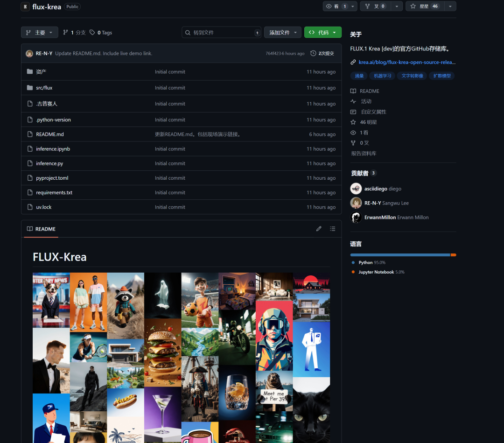
Task: Click the pyproject.toml file icon
Action: coord(30,178)
